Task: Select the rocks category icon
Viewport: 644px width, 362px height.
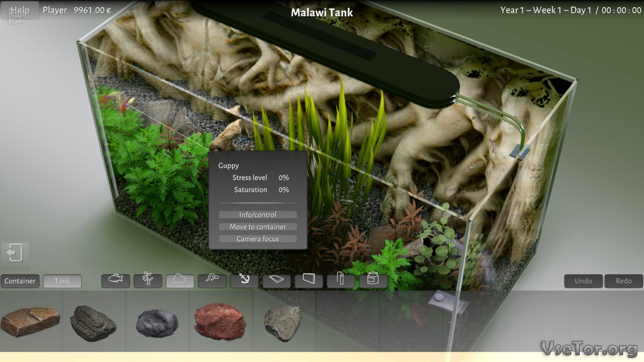Action: coord(180,281)
